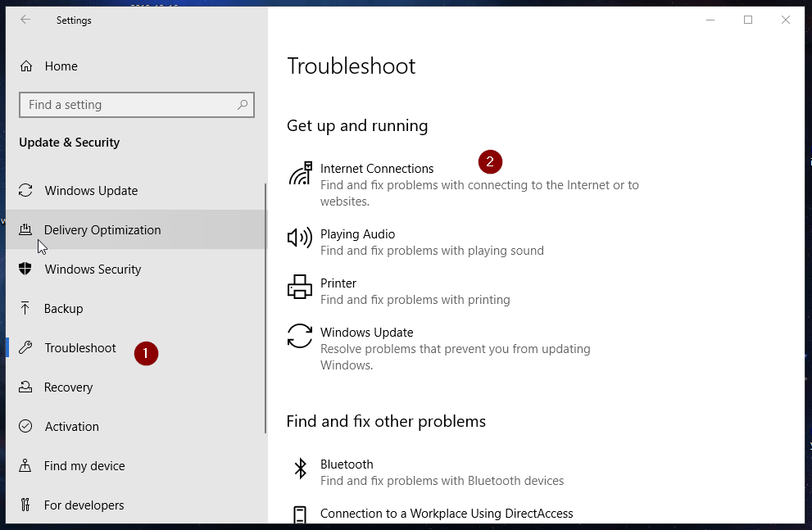This screenshot has width=812, height=530.
Task: Maximize the Settings window
Action: click(x=748, y=20)
